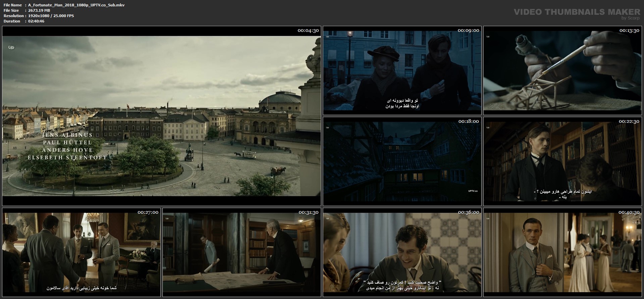Image resolution: width=644 pixels, height=299 pixels.
Task: Click the "File Name" label
Action: 13,5
